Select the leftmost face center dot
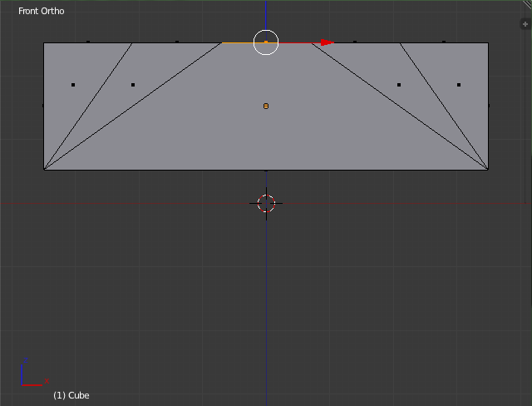The width and height of the screenshot is (532, 406). point(73,85)
